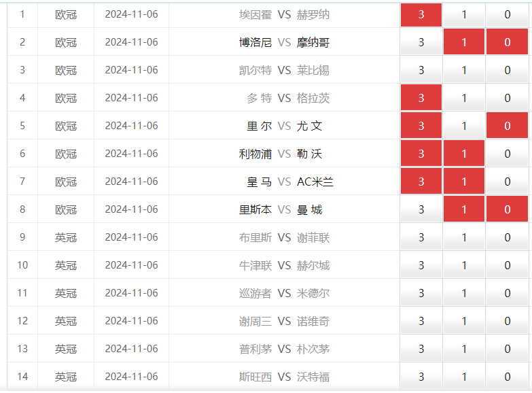Click 欧冠 league label in row 1
Viewport: 532px width, 393px height.
66,14
